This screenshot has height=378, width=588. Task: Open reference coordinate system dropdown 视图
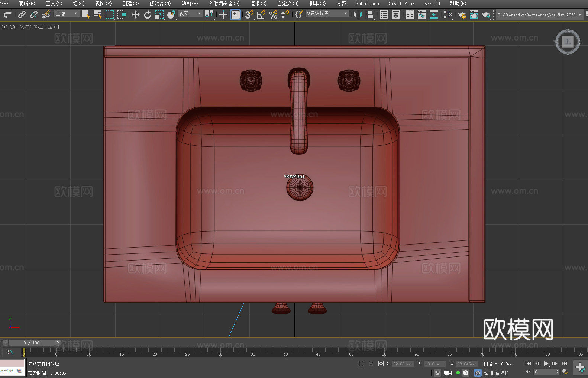click(x=190, y=13)
